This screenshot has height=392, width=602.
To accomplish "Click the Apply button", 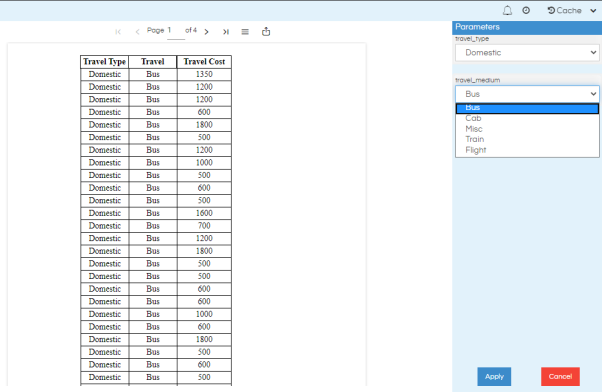I will click(494, 377).
